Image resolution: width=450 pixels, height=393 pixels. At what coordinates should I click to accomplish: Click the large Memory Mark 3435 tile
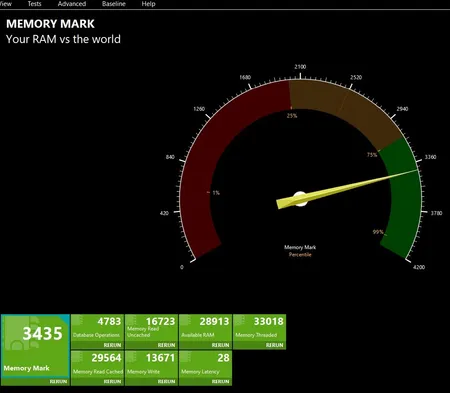pyautogui.click(x=35, y=346)
